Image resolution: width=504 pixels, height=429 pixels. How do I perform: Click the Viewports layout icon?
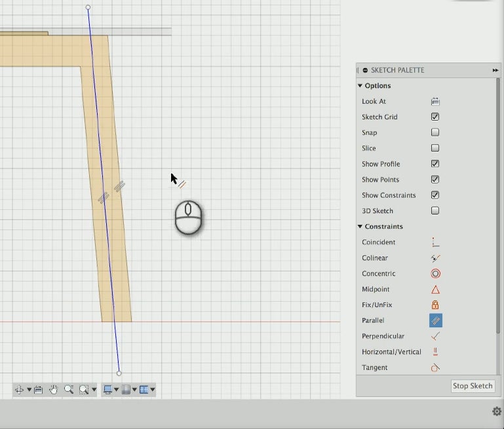(x=144, y=390)
